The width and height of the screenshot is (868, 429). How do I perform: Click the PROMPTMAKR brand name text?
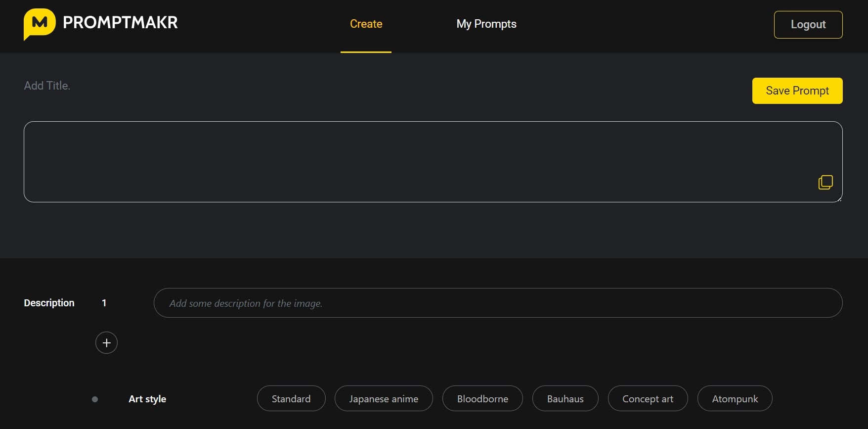[120, 23]
